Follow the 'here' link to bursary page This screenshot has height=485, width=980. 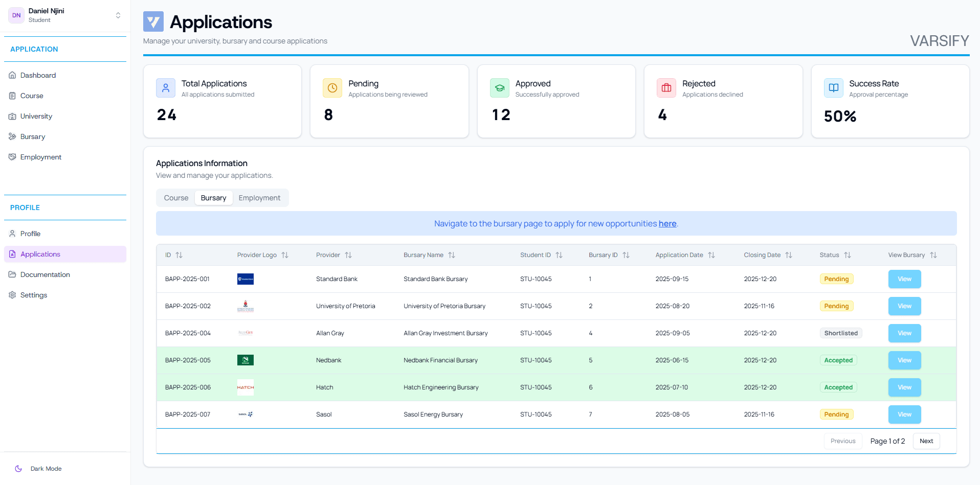tap(667, 224)
